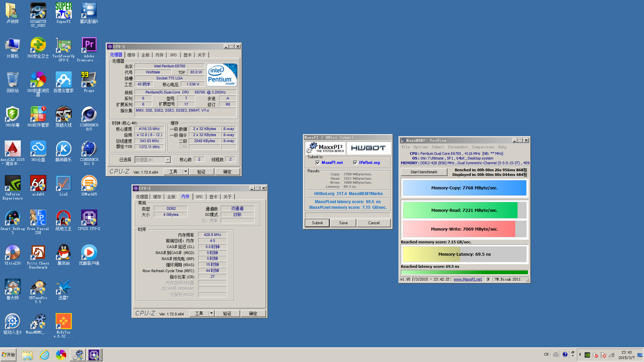
Task: Switch to the 主板 tab in top CPU-Z
Action: click(x=145, y=55)
